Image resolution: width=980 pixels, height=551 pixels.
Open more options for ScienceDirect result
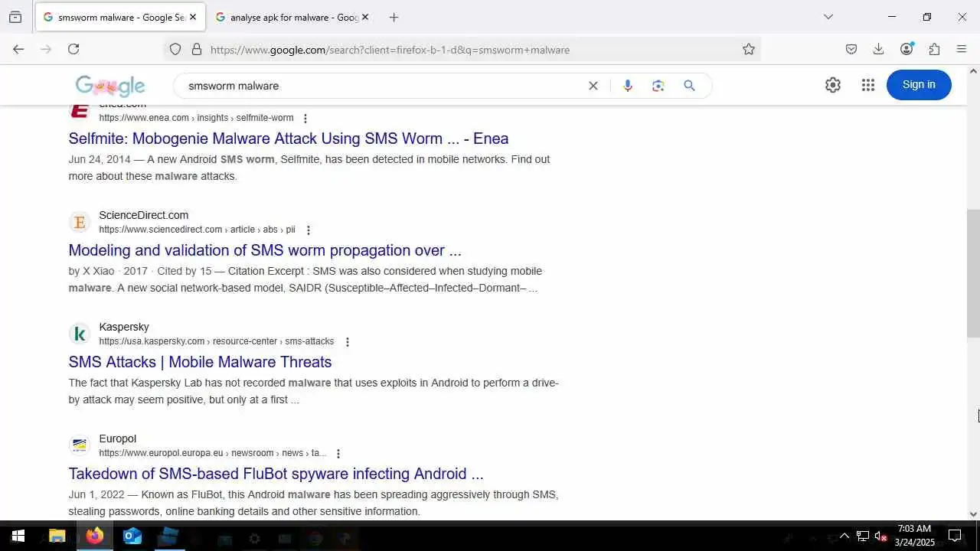tap(309, 230)
